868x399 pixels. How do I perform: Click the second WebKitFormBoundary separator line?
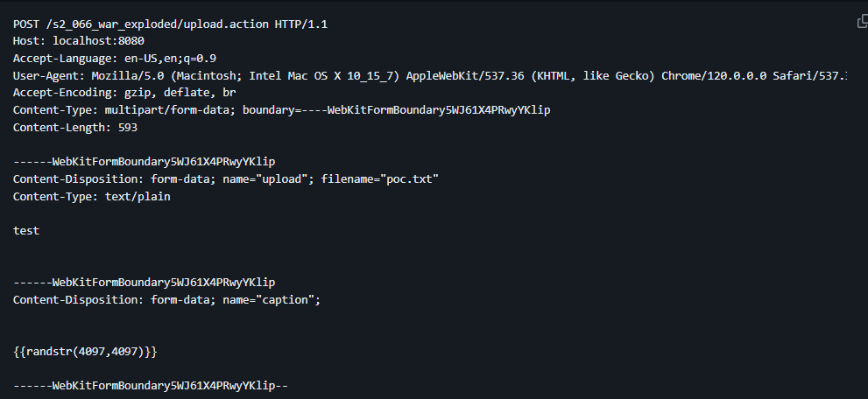(x=145, y=283)
